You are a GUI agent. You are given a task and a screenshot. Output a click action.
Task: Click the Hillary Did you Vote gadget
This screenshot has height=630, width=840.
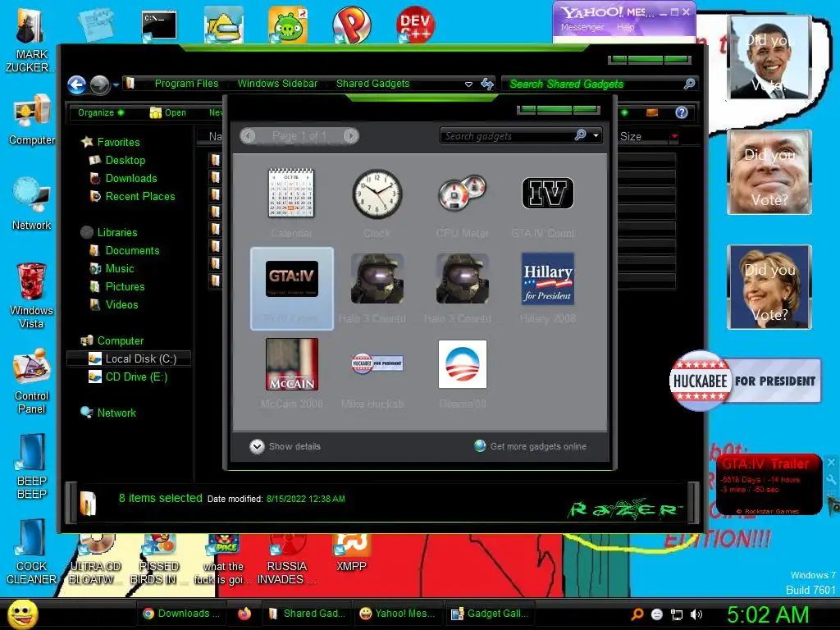(769, 287)
